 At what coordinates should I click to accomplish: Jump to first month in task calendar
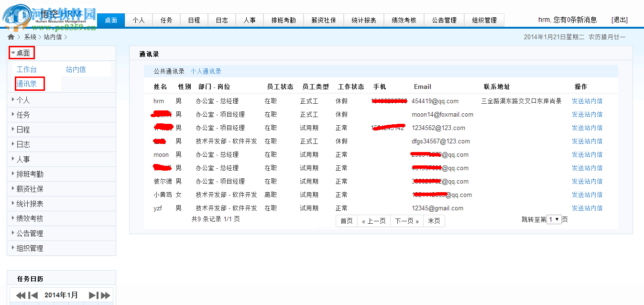click(x=20, y=295)
